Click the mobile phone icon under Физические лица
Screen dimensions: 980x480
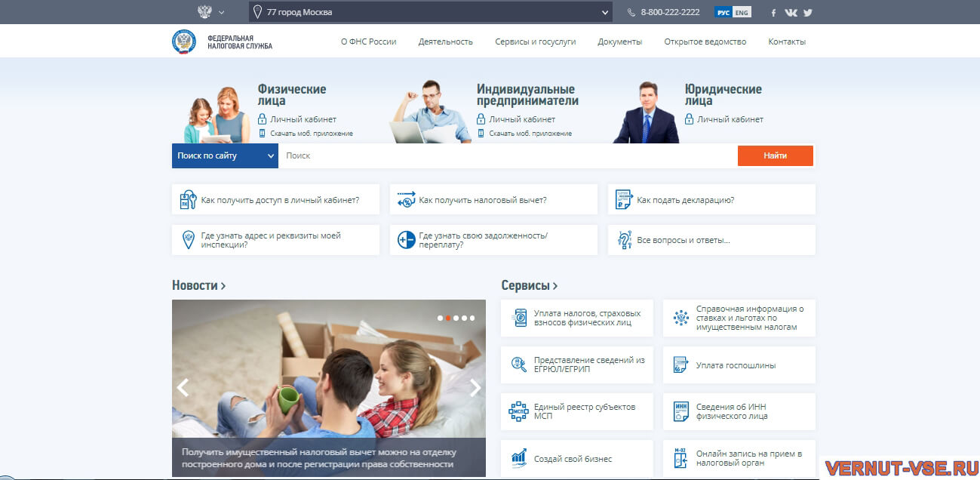point(263,134)
